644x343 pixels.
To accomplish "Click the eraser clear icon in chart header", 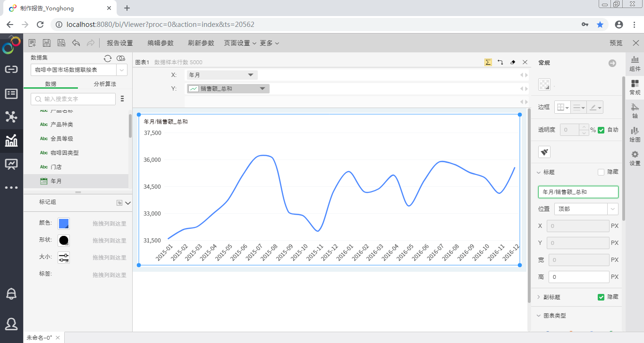I will tap(513, 62).
